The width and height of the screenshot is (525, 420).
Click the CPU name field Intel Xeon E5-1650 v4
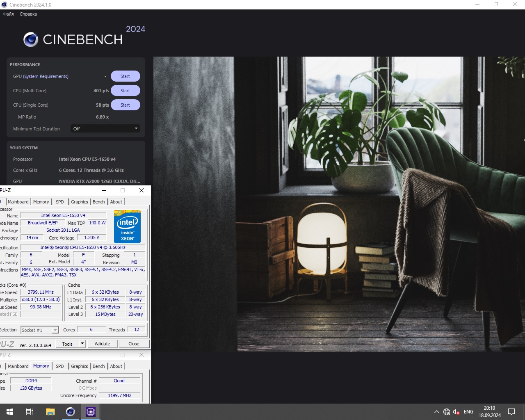[63, 215]
